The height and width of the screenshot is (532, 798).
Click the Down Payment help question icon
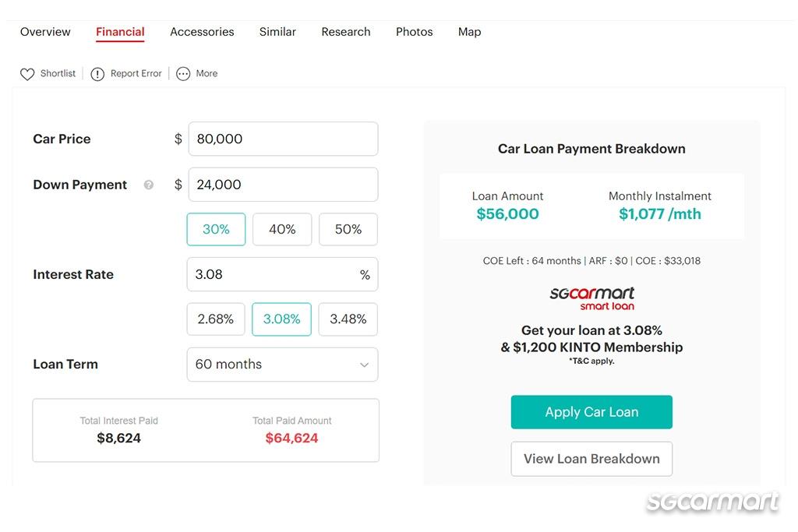(x=149, y=185)
